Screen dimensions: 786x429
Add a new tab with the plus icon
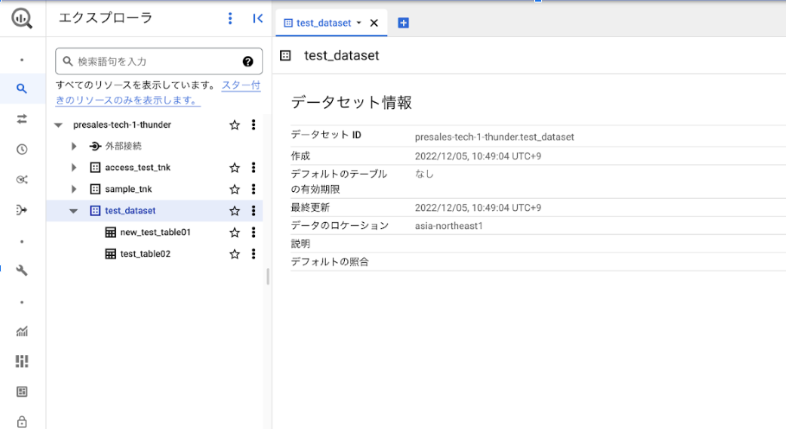403,22
